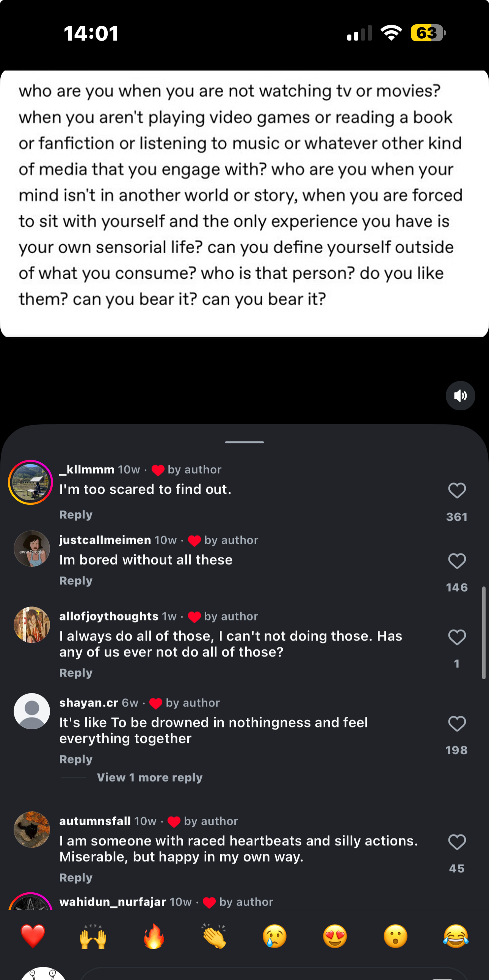Tap heart on shayan.cr's comment
This screenshot has height=980, width=489.
(457, 724)
